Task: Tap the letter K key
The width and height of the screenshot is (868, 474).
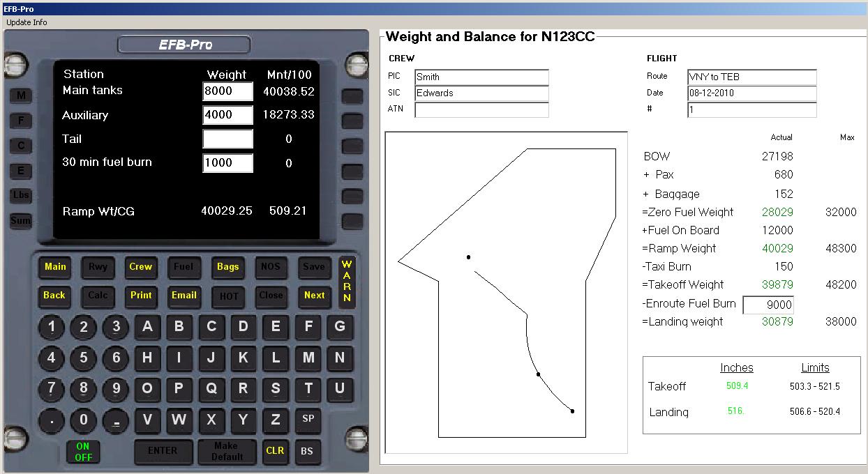Action: pyautogui.click(x=244, y=358)
